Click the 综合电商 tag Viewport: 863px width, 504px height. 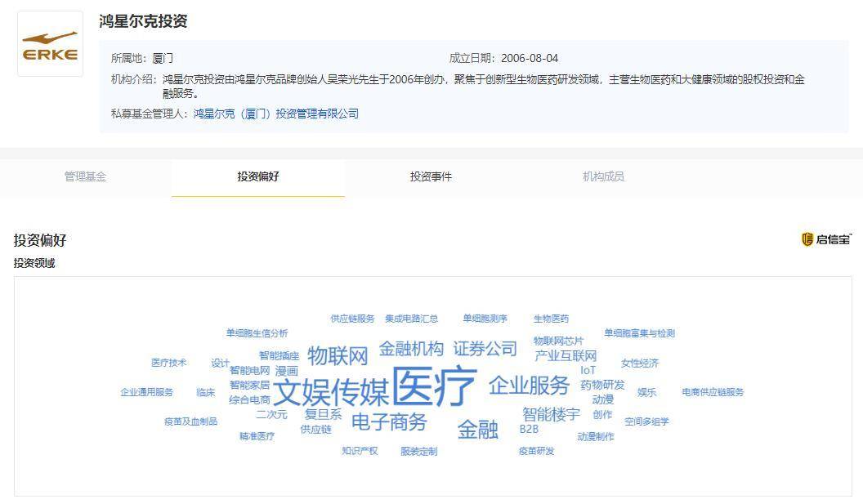(250, 399)
